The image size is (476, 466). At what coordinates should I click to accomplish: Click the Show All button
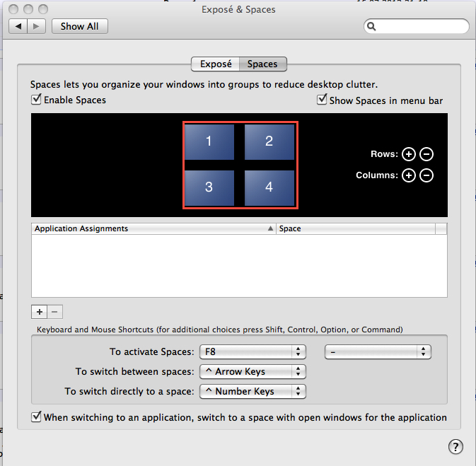(x=79, y=26)
